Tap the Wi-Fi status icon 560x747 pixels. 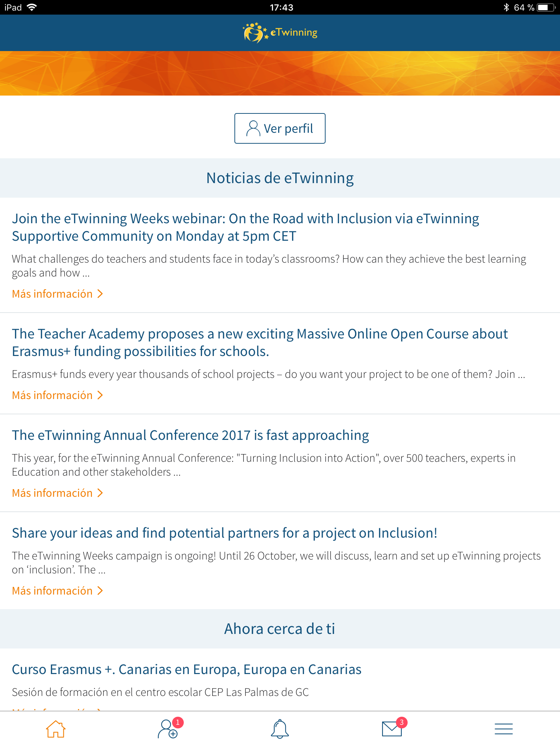(32, 7)
